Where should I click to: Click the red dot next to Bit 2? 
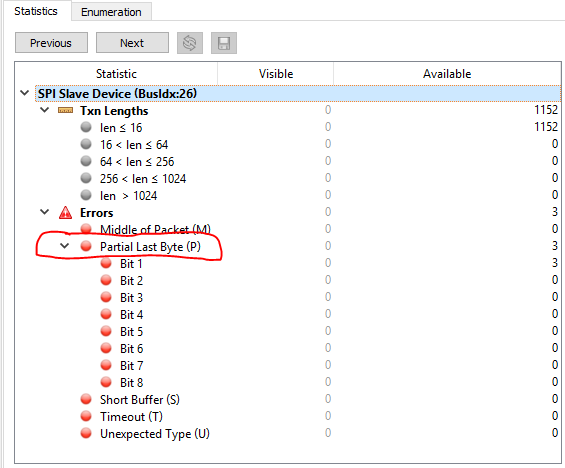point(106,280)
